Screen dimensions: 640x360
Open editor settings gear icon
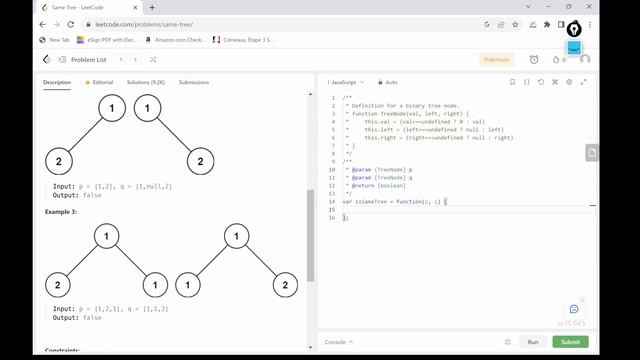[x=569, y=82]
